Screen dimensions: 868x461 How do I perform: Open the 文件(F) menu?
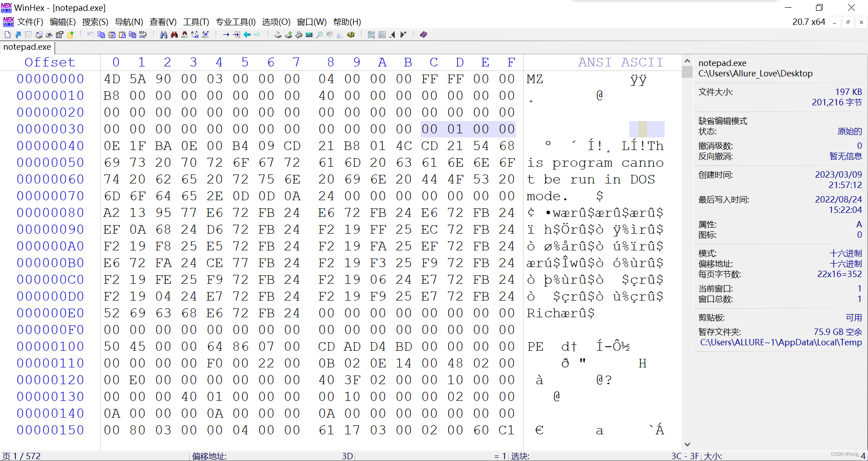coord(30,22)
